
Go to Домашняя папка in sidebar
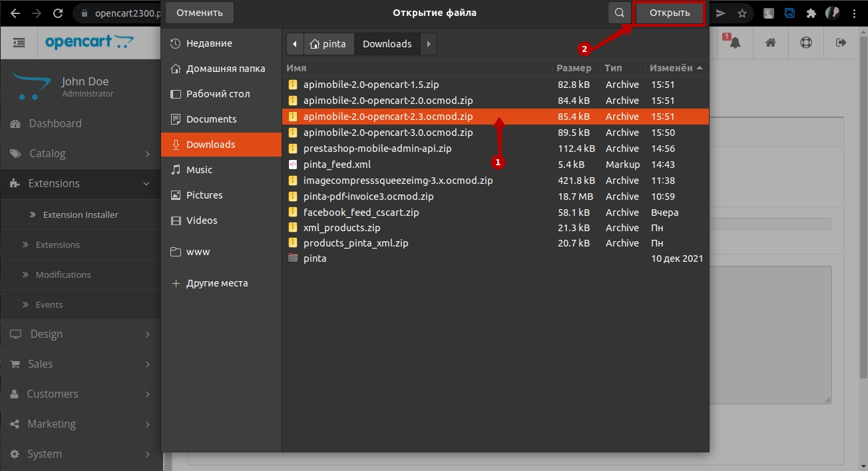point(221,69)
